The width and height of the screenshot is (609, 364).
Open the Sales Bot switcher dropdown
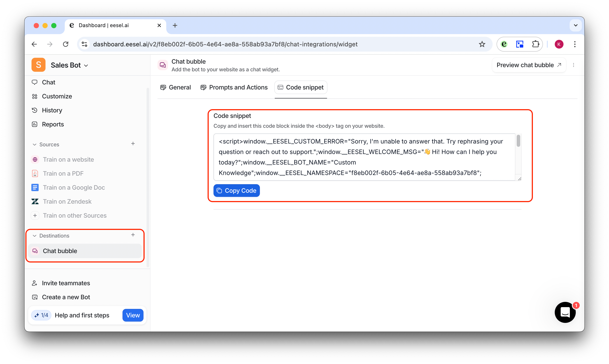tap(69, 65)
